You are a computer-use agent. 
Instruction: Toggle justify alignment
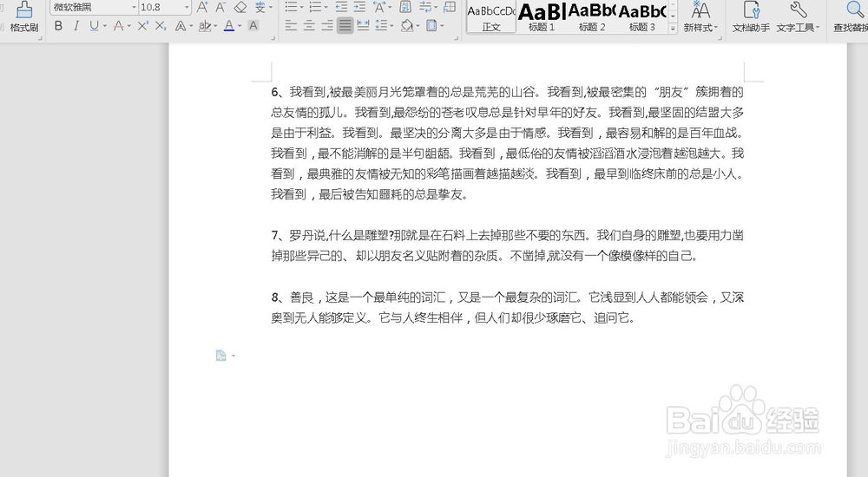coord(345,25)
